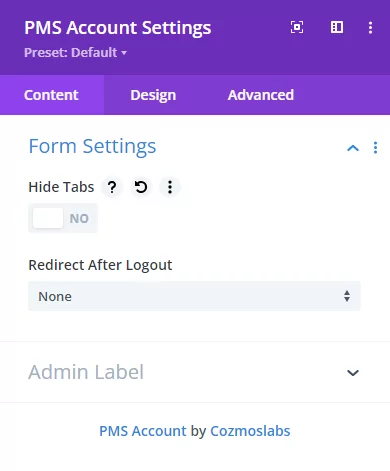Open the PMS Account link

click(x=143, y=431)
